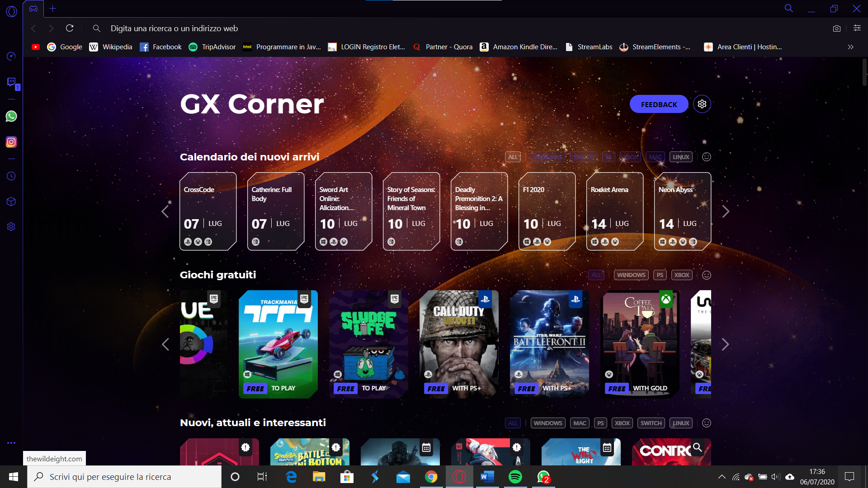Open Windows Start menu
The height and width of the screenshot is (488, 868).
coord(14,477)
